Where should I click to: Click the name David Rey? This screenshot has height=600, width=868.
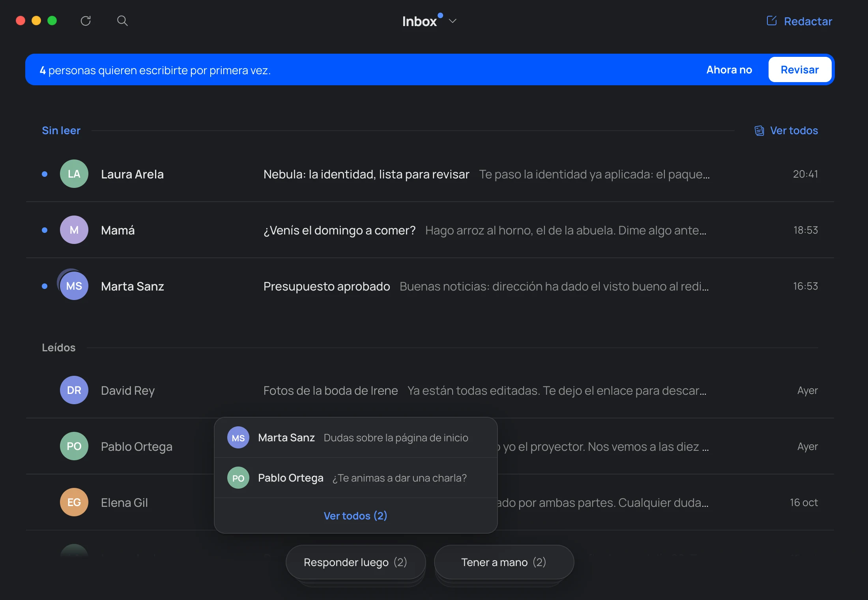click(128, 390)
